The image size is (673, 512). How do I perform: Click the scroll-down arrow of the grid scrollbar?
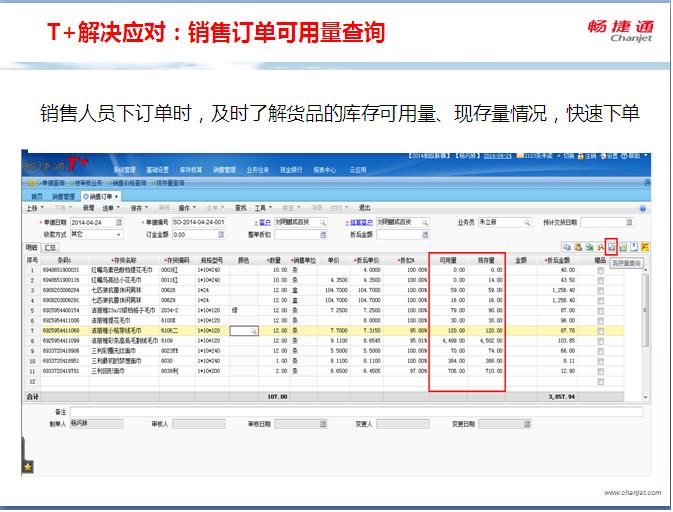click(x=645, y=397)
